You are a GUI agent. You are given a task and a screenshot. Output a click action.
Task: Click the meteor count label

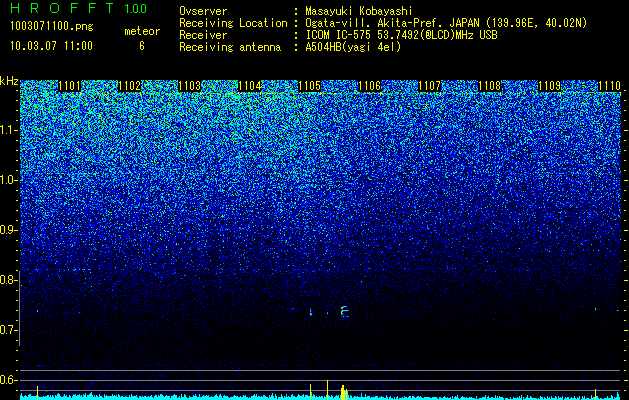[142, 31]
